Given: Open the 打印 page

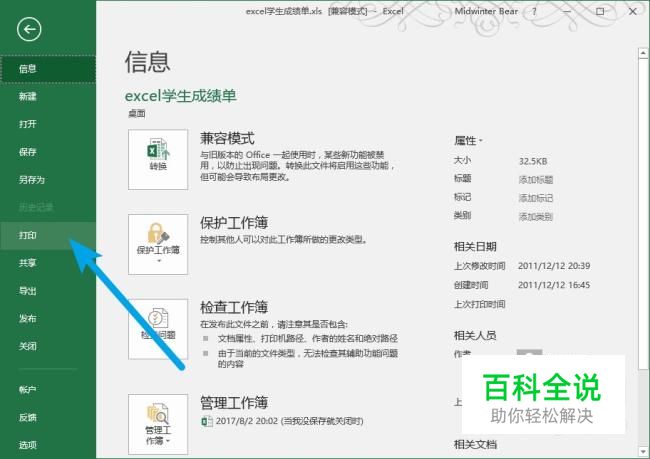Looking at the screenshot, I should (48, 236).
